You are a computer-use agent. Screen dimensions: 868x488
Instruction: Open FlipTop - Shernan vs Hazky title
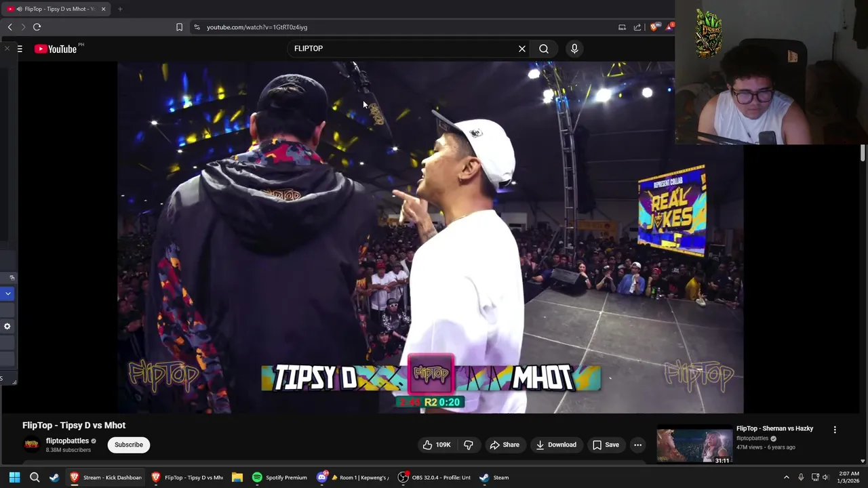[774, 428]
